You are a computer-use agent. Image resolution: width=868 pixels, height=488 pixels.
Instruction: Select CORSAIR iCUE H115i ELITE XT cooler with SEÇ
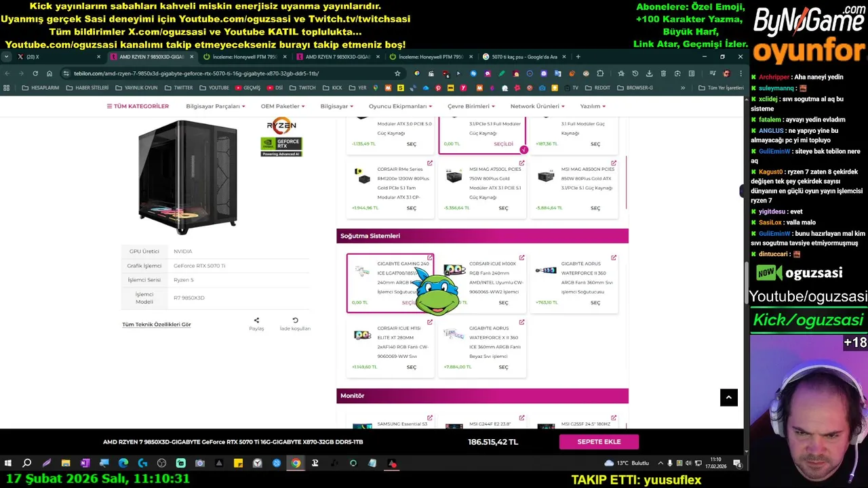[412, 367]
